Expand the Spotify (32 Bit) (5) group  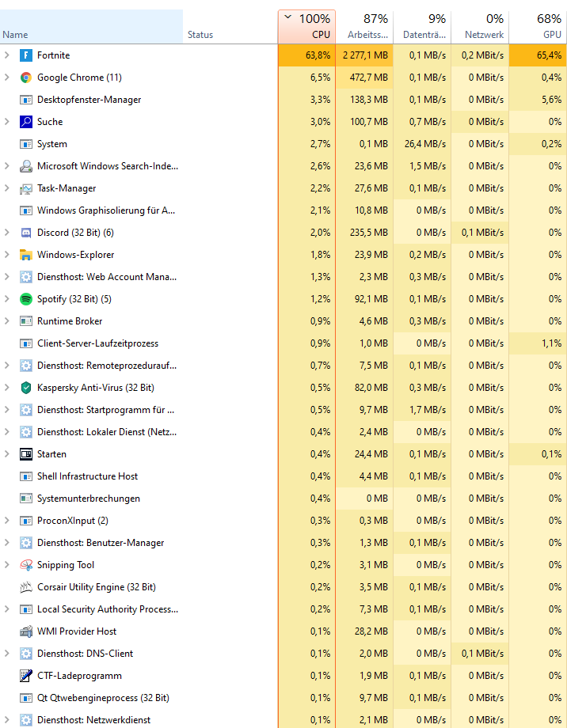click(7, 299)
